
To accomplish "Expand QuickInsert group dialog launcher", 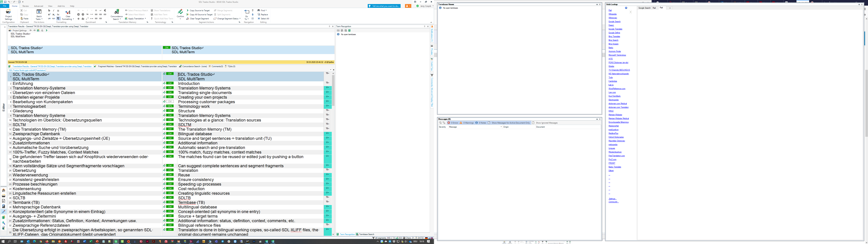I will [x=106, y=22].
